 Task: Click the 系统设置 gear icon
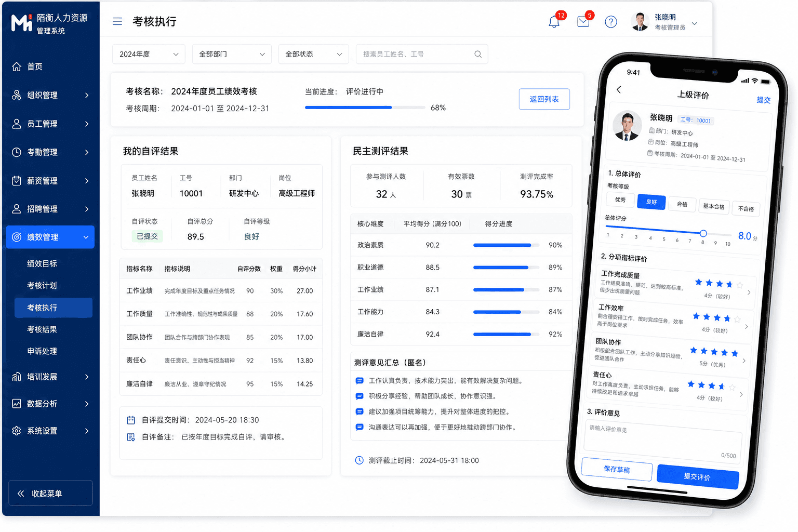click(17, 431)
